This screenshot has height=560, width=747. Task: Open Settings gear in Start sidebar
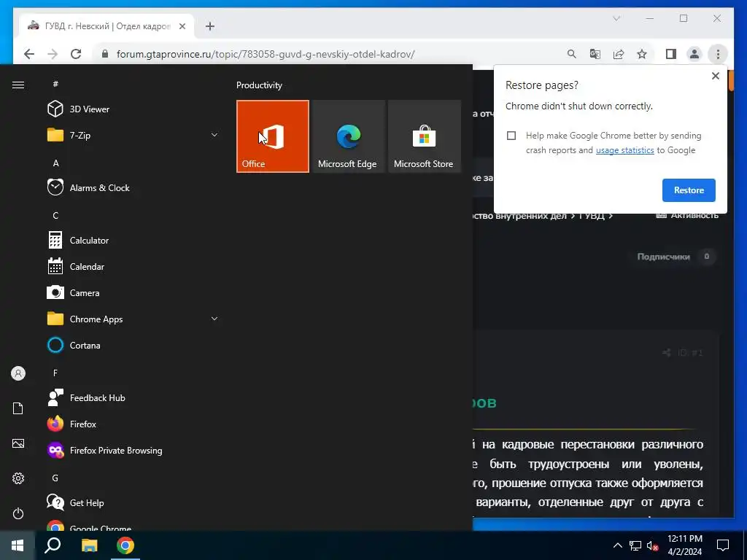click(x=18, y=478)
